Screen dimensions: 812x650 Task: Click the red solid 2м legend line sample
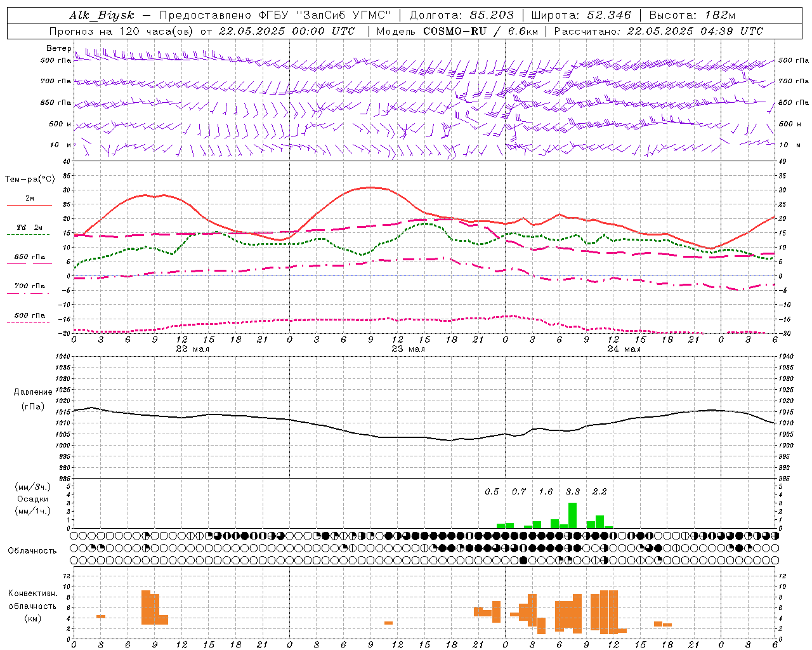29,205
